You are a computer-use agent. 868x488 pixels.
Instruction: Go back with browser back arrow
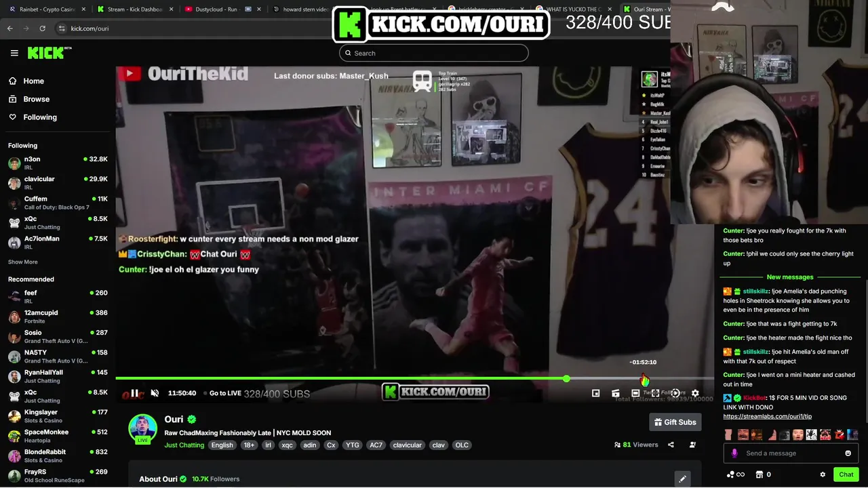10,28
